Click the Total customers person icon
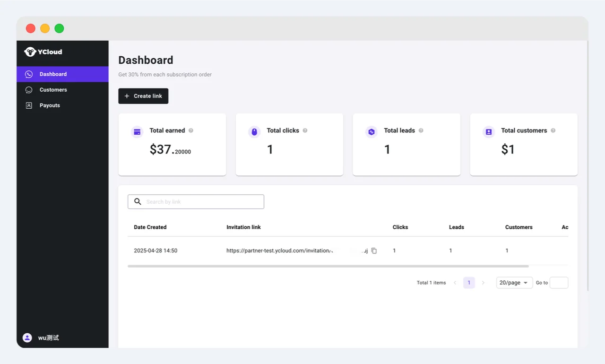Viewport: 605px width, 364px height. click(x=489, y=132)
